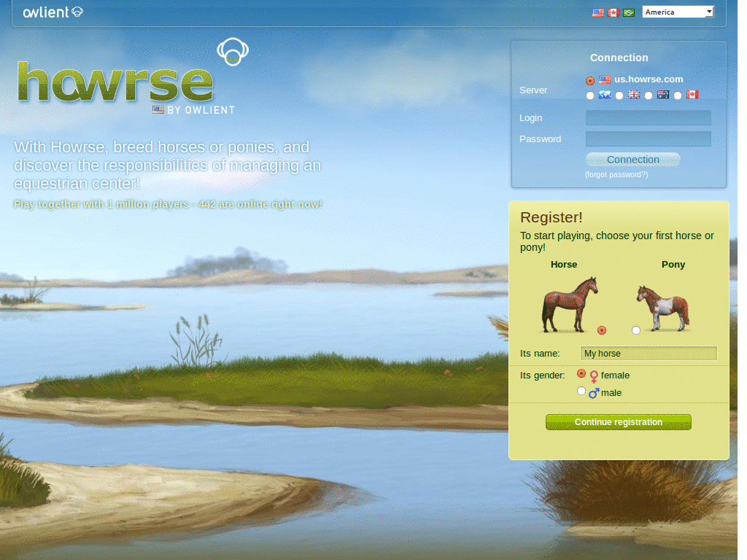Viewport: 747px width, 560px height.
Task: Click the Register! heading
Action: tap(551, 217)
